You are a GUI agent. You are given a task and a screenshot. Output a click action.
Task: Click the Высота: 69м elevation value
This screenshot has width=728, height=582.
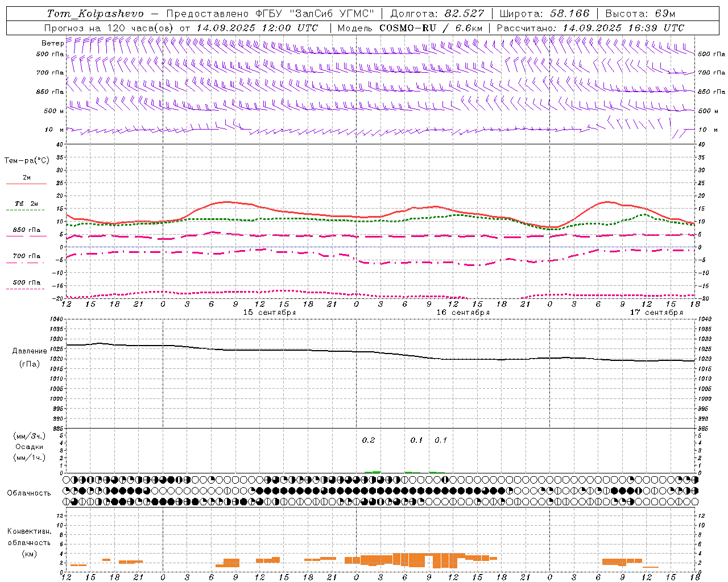tap(640, 14)
